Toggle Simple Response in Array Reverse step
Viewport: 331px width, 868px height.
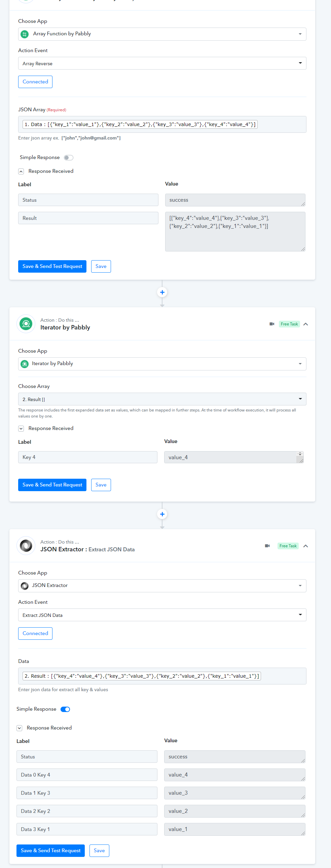(x=68, y=158)
